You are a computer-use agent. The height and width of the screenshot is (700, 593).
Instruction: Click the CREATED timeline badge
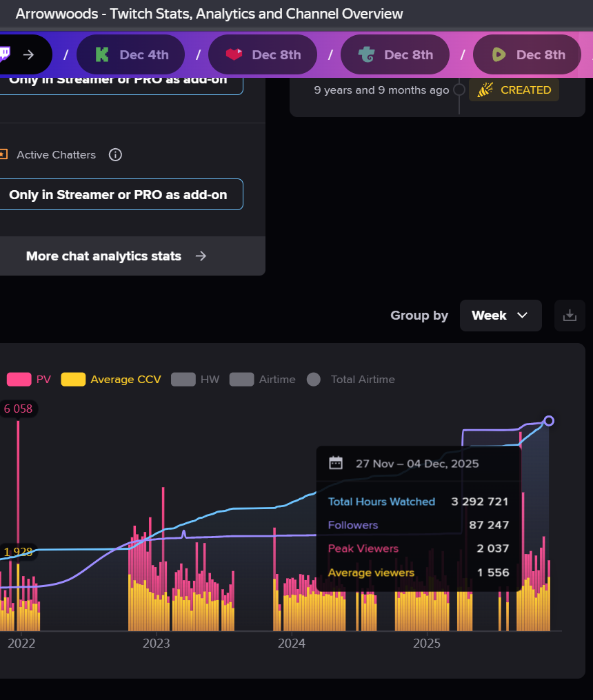point(514,90)
